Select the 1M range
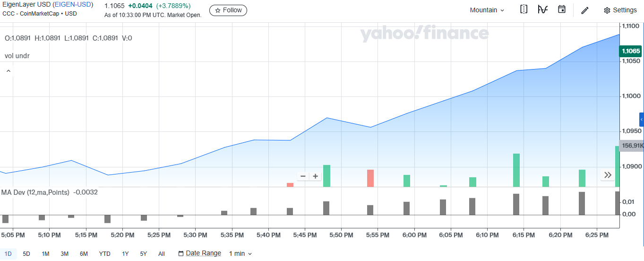This screenshot has width=644, height=261. [x=45, y=253]
